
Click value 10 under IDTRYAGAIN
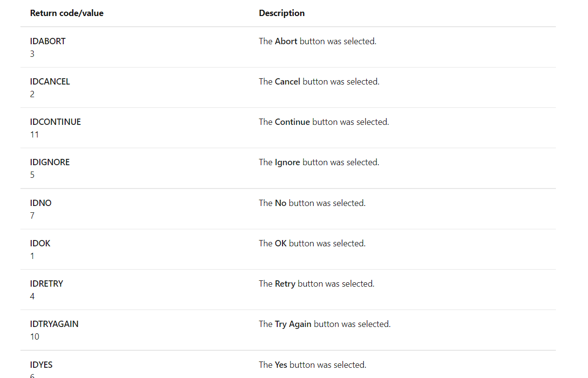pos(35,337)
